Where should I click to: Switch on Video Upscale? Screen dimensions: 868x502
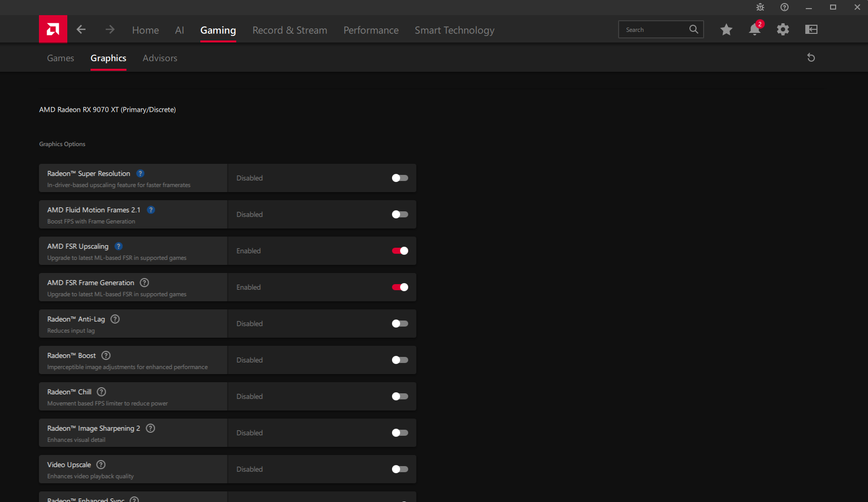pos(400,469)
